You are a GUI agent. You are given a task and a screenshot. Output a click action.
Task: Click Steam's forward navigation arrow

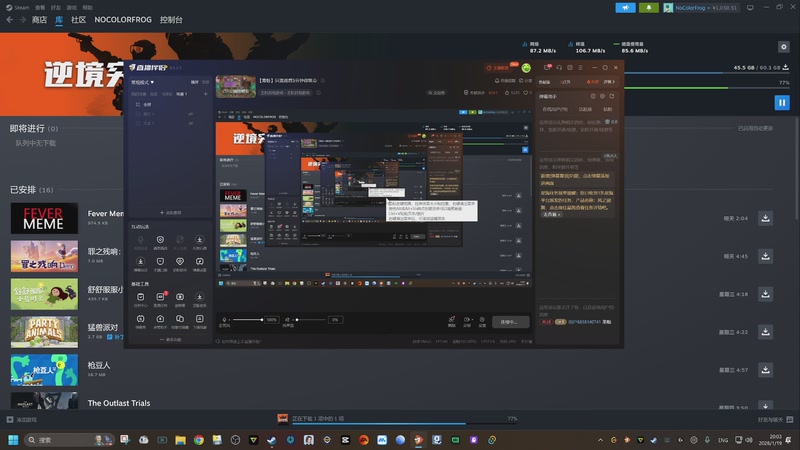pyautogui.click(x=22, y=19)
